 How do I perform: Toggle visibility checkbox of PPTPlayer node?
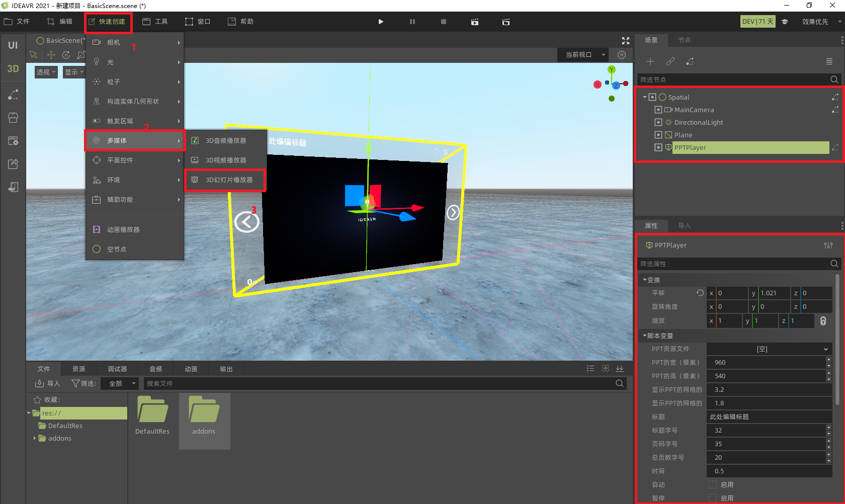pos(658,147)
